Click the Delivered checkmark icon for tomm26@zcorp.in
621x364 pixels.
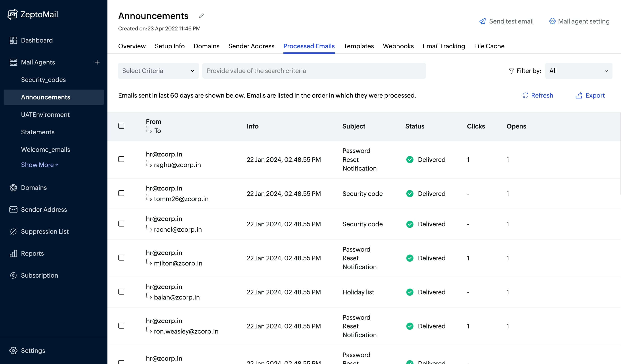pyautogui.click(x=410, y=194)
